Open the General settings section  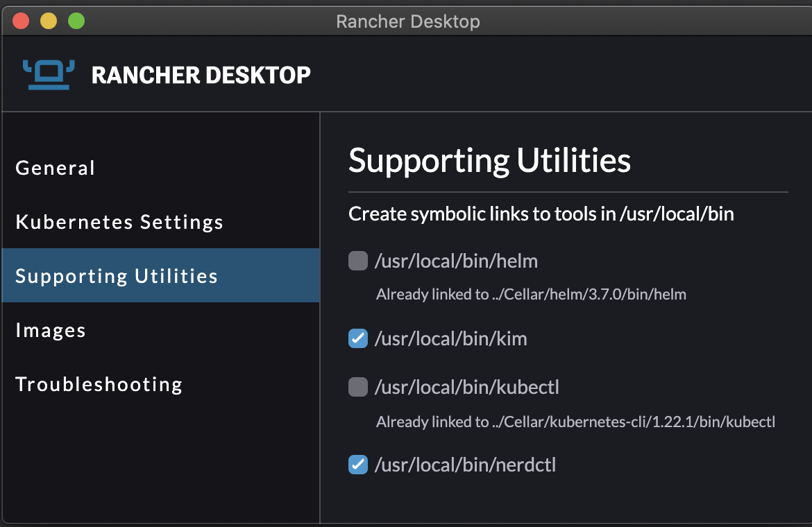[x=55, y=167]
